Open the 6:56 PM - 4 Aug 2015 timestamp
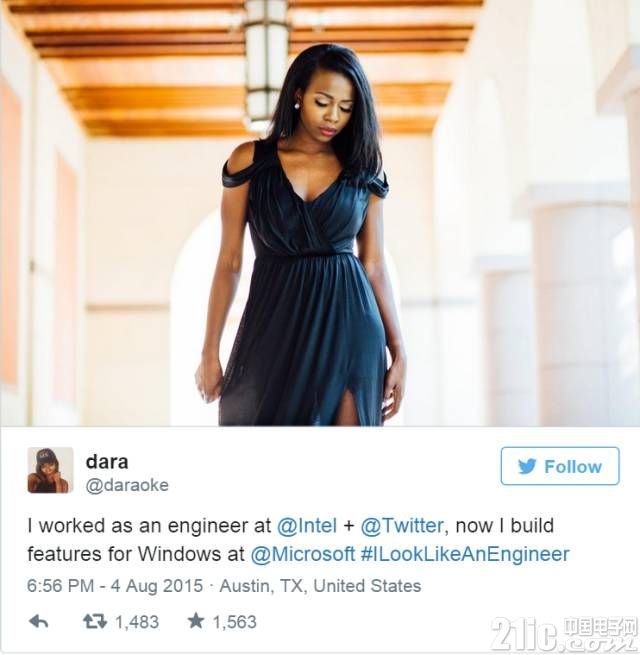 pos(115,586)
